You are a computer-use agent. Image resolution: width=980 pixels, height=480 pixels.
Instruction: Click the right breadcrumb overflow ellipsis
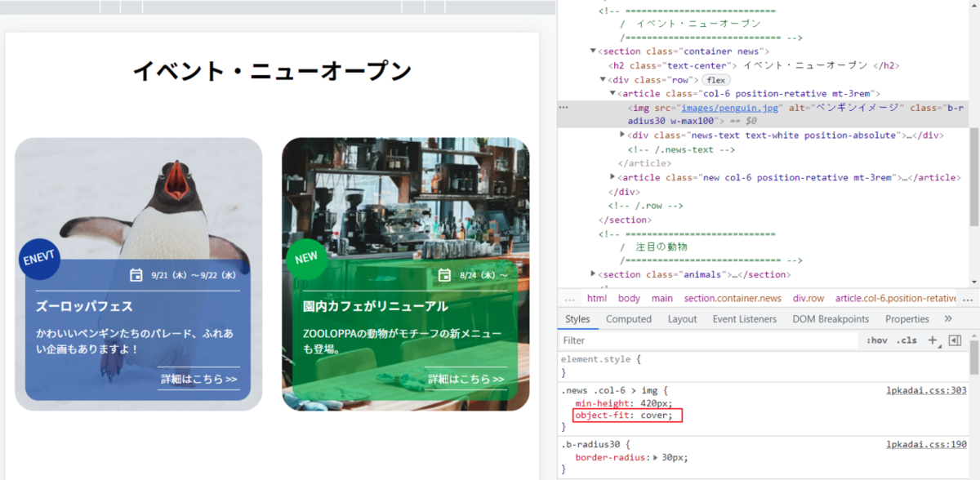(x=969, y=299)
